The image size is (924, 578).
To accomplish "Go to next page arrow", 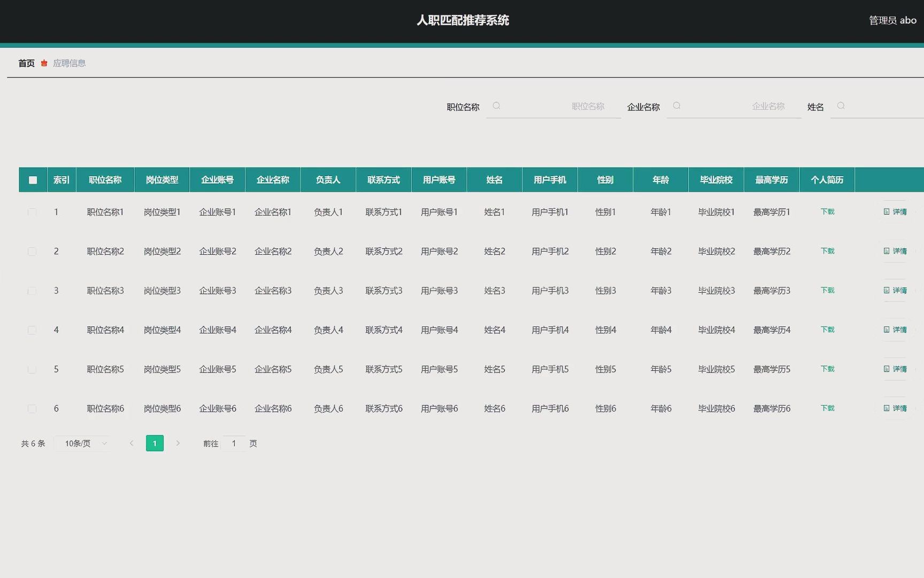I will pos(178,443).
